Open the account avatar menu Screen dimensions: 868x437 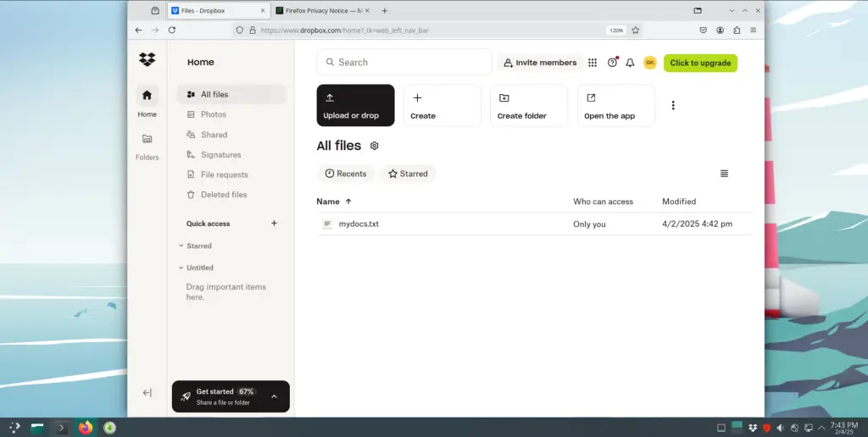[650, 63]
